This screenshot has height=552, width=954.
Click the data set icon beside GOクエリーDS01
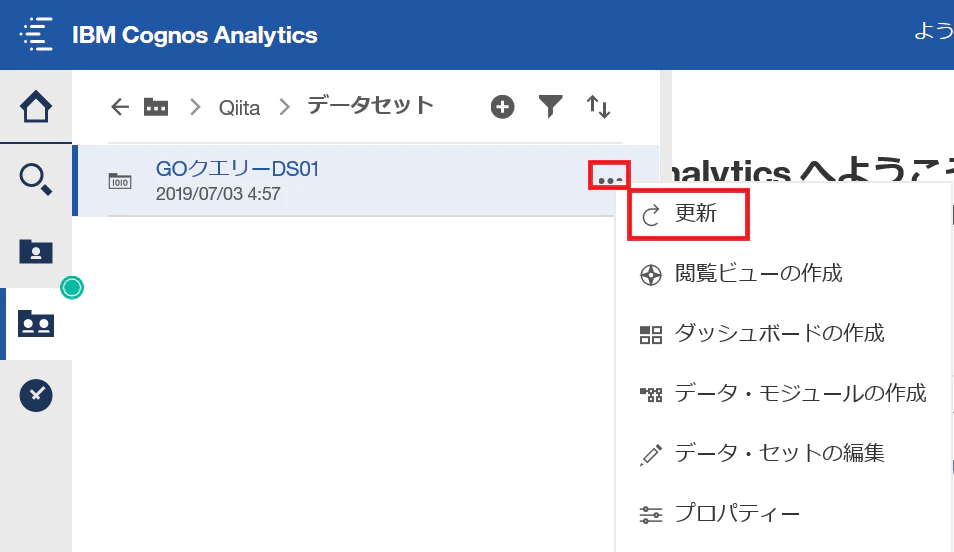click(120, 181)
